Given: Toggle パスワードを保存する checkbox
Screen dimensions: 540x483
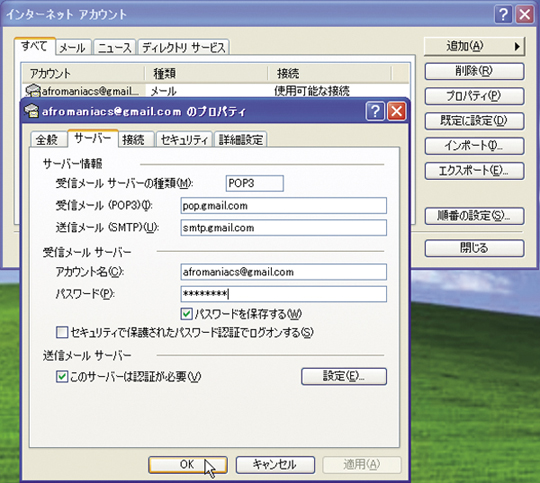Looking at the screenshot, I should point(186,314).
